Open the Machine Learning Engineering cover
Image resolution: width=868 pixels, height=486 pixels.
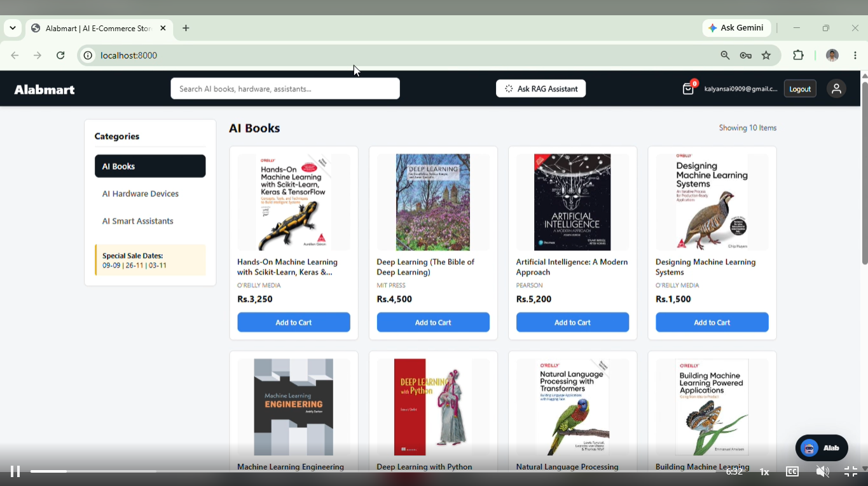point(294,407)
